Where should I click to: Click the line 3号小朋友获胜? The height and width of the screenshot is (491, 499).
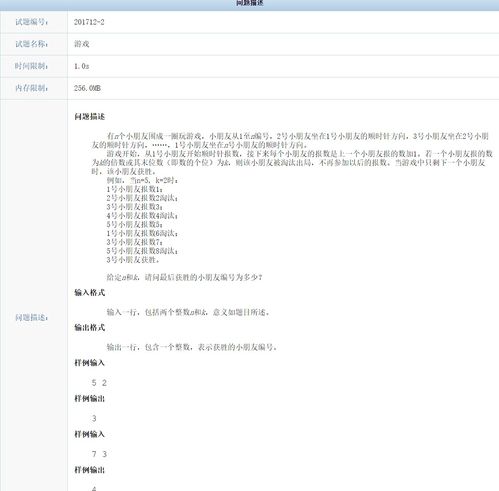[133, 260]
